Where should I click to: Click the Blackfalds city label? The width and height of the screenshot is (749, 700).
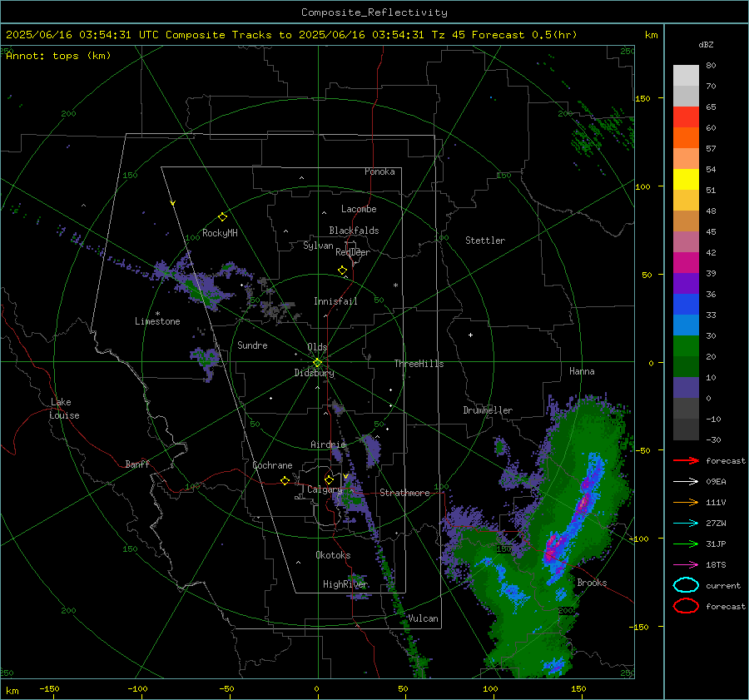(354, 231)
